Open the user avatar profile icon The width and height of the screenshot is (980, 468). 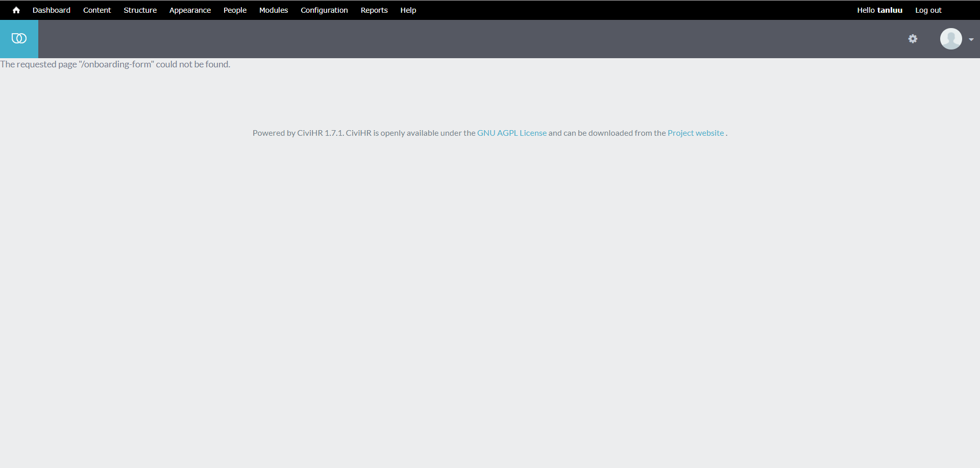pos(951,38)
